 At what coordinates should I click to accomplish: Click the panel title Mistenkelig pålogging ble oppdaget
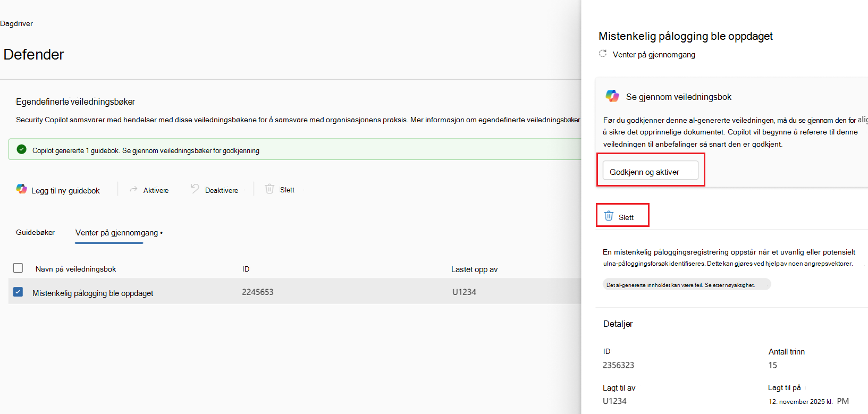click(686, 36)
